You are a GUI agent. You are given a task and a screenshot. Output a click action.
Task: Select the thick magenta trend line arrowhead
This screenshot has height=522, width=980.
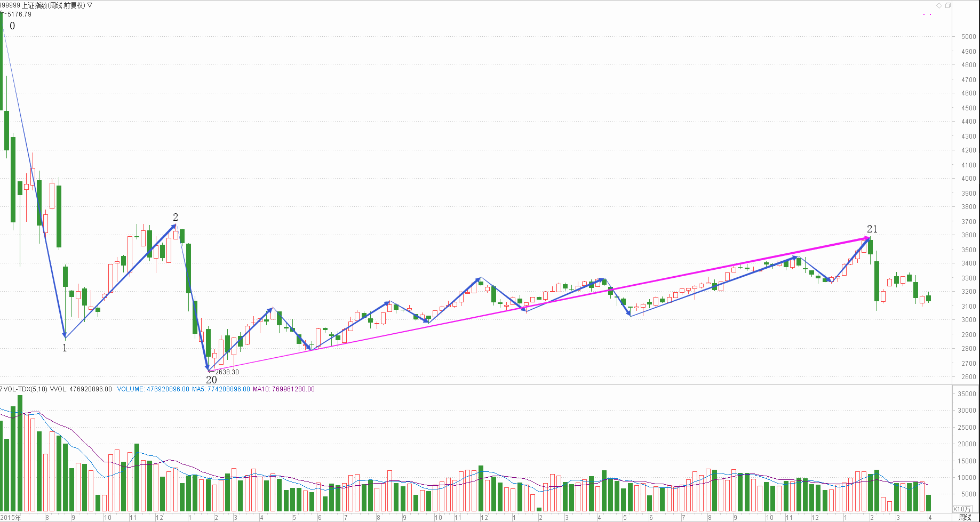coord(867,237)
